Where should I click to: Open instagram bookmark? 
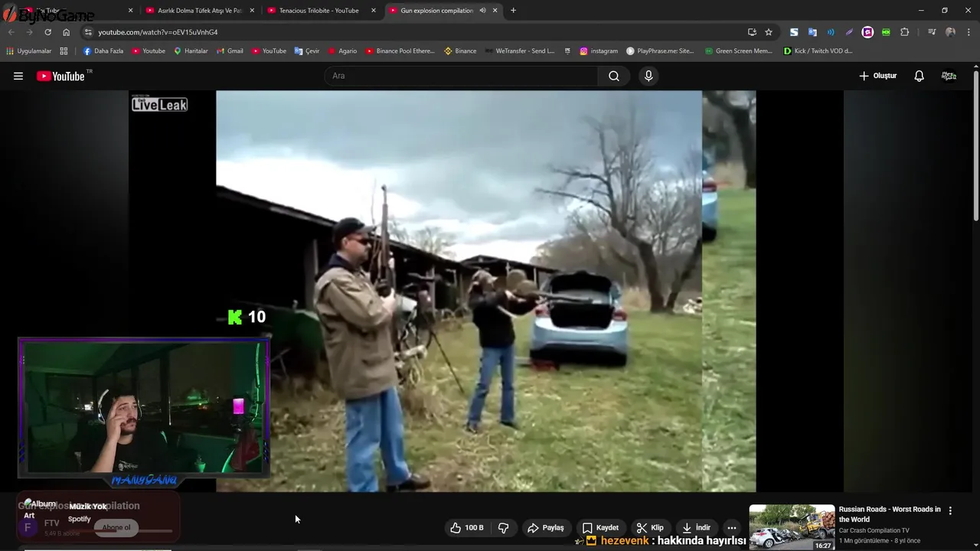(599, 51)
